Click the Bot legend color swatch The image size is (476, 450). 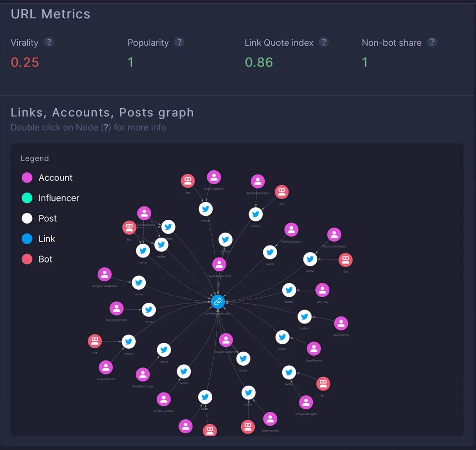[27, 259]
